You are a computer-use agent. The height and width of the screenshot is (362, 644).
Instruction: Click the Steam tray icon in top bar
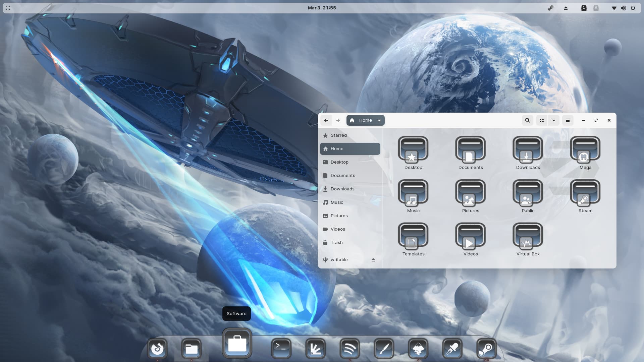(x=550, y=8)
